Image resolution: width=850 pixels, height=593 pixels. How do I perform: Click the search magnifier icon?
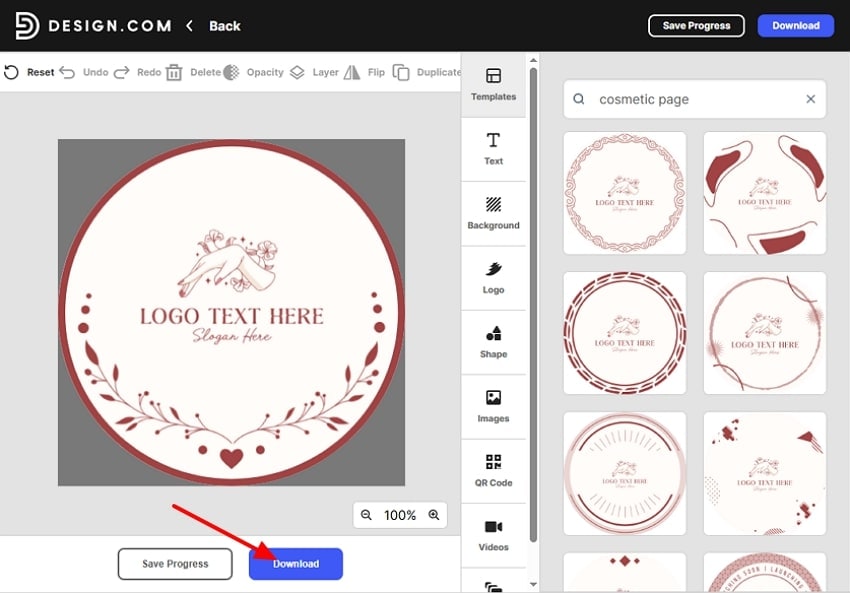[579, 99]
